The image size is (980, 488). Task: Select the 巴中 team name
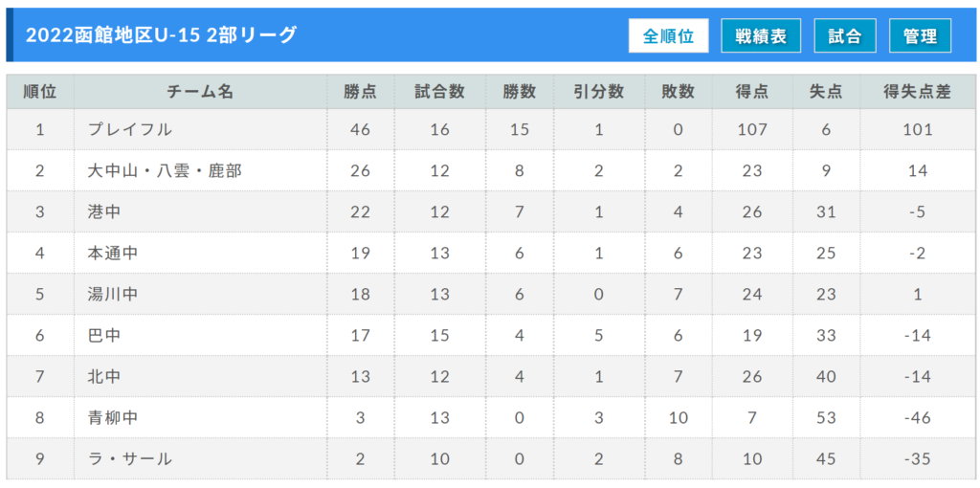tap(103, 336)
